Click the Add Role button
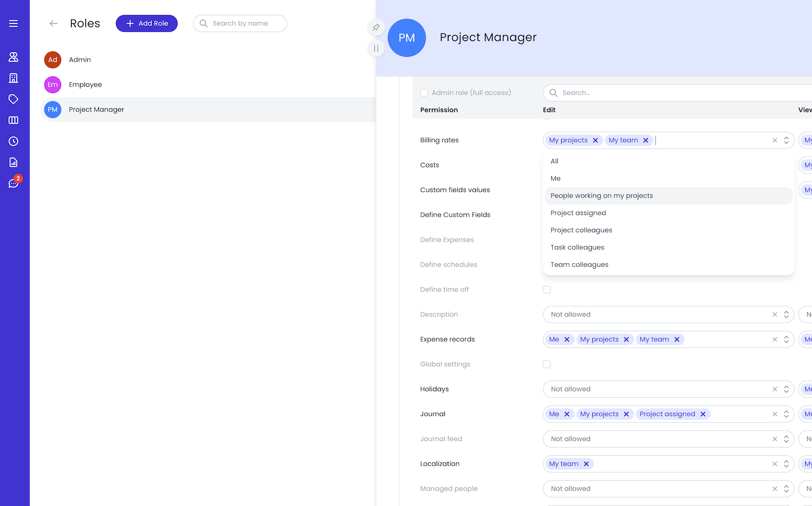The width and height of the screenshot is (812, 506). 146,23
